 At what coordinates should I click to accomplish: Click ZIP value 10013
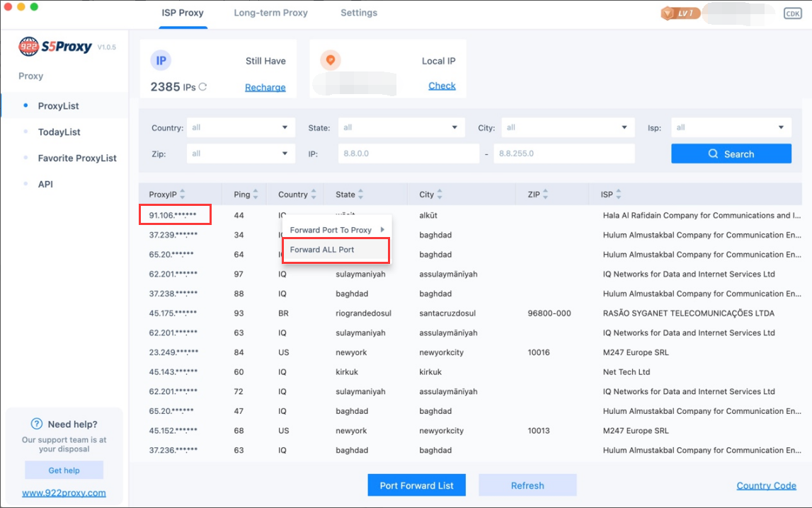click(x=539, y=430)
